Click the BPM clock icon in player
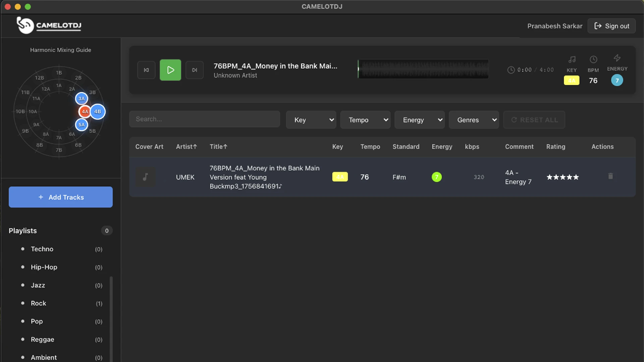 593,59
